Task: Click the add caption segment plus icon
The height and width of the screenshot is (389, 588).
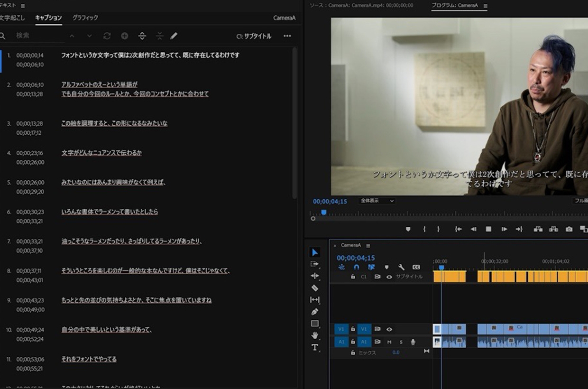Action: [124, 36]
